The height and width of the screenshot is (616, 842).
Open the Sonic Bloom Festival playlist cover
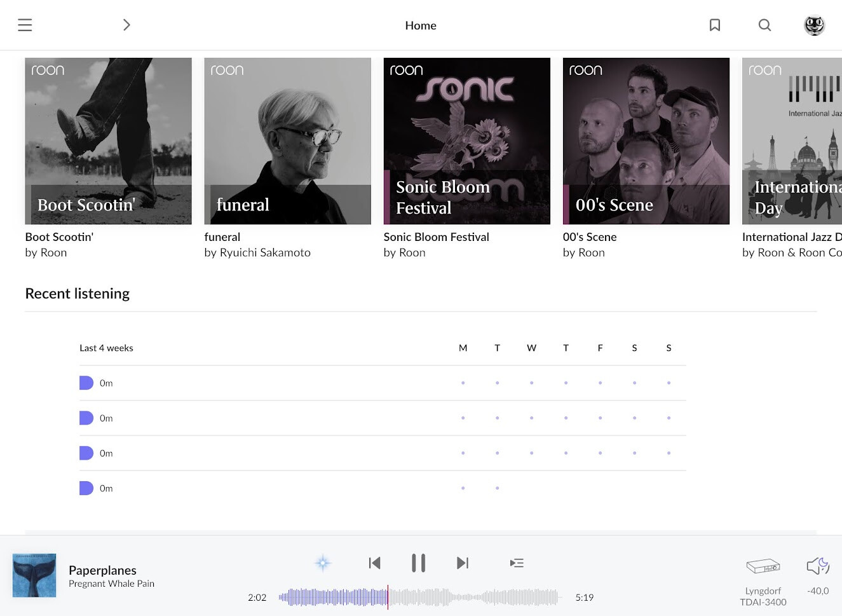467,141
